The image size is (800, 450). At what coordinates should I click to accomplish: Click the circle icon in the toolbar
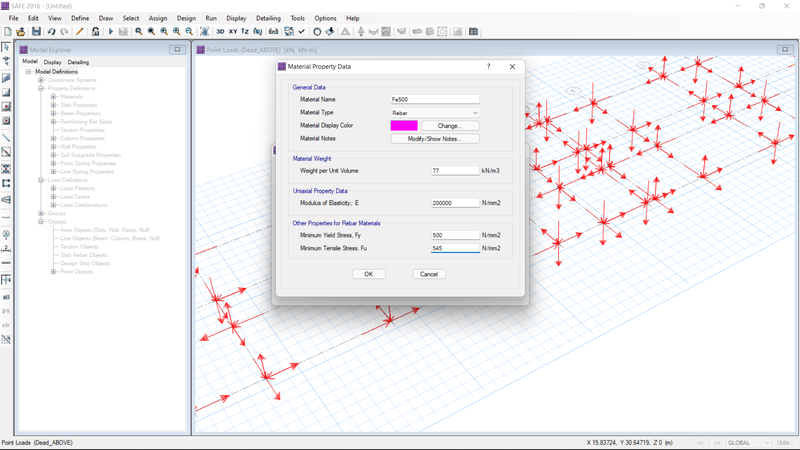[317, 32]
